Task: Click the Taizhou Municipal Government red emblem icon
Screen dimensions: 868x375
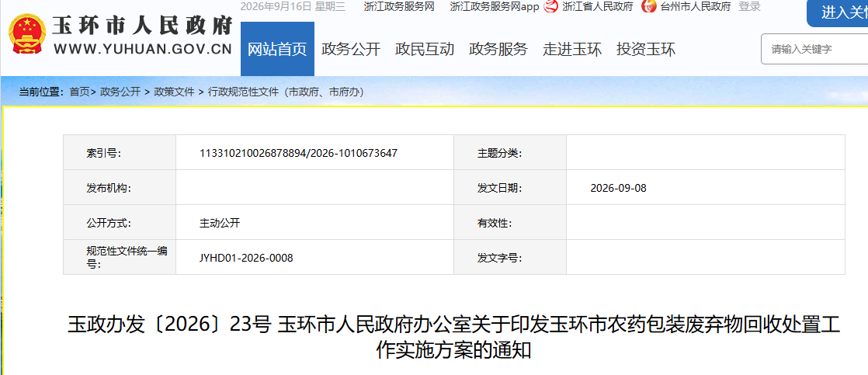Action: (x=649, y=7)
